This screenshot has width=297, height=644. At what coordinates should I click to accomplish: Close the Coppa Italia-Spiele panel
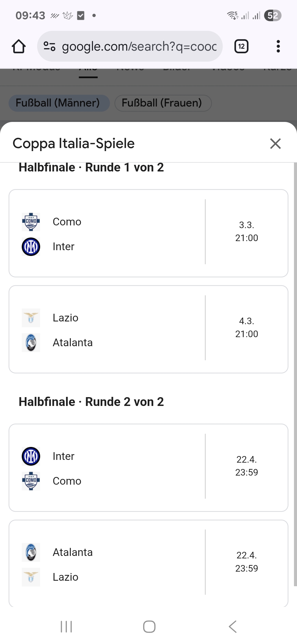coord(275,144)
